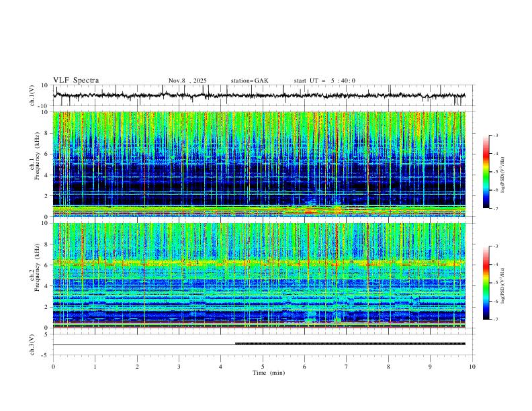
Task: Click the "-3" label on ch.1 color scale
Action: pos(496,136)
